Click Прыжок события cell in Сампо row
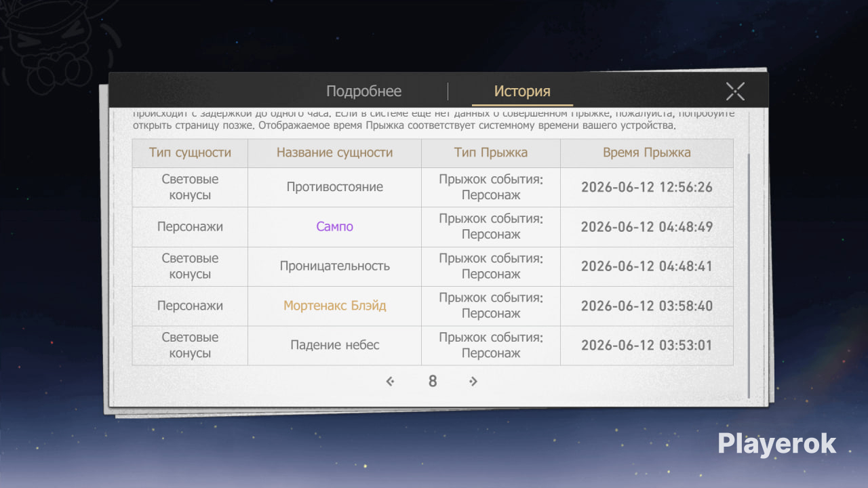This screenshot has height=488, width=868. (x=491, y=226)
